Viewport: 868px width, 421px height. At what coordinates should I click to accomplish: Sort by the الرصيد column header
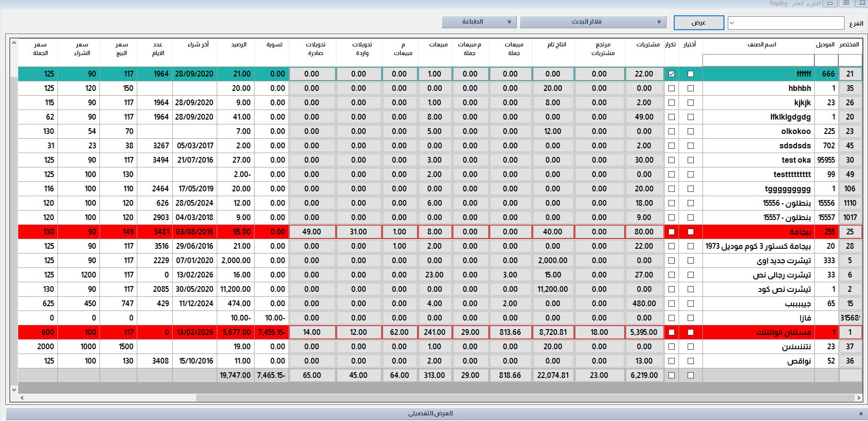[238, 44]
